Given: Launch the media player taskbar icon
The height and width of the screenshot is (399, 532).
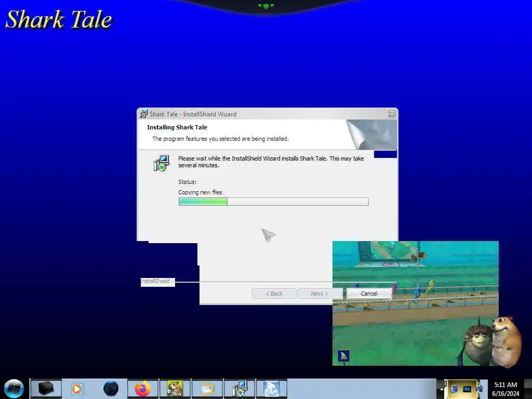Looking at the screenshot, I should pos(77,389).
